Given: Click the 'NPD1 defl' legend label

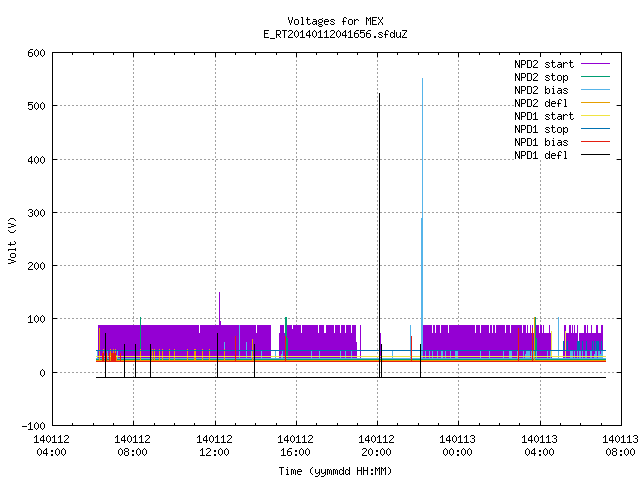Looking at the screenshot, I should point(541,155).
